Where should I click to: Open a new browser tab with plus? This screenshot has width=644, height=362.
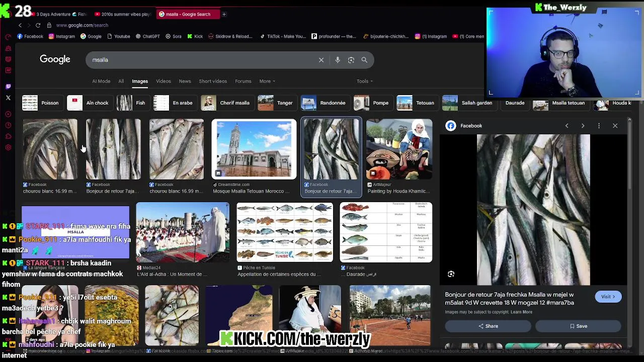224,14
